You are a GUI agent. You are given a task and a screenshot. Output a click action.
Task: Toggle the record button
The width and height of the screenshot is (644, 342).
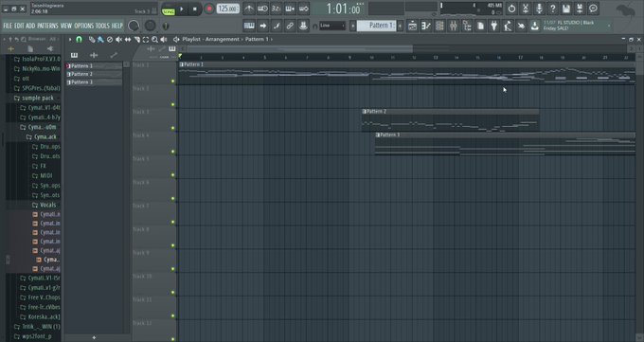tap(209, 9)
